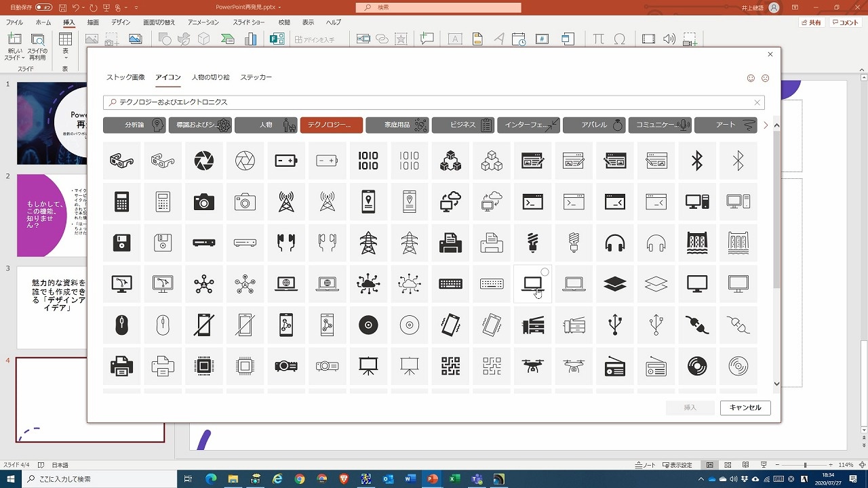Screen dimensions: 868x488
Task: Select the solid Bluetooth icon
Action: (697, 161)
